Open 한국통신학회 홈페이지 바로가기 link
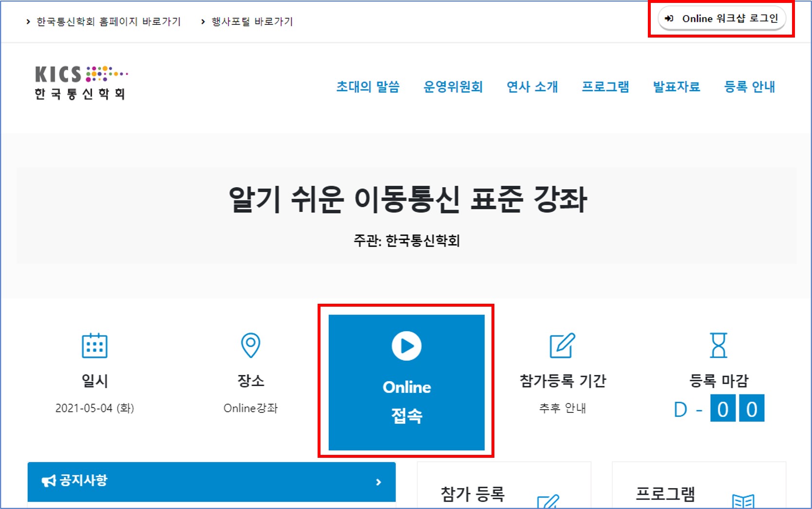 (x=108, y=21)
